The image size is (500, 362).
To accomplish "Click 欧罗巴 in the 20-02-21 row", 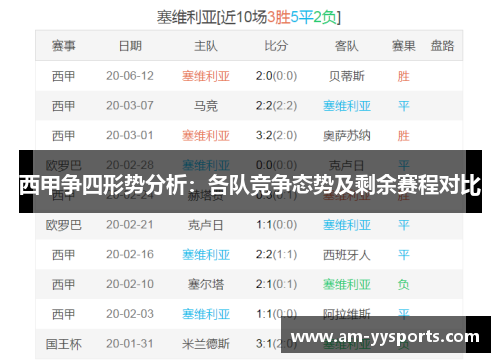I will tap(63, 225).
